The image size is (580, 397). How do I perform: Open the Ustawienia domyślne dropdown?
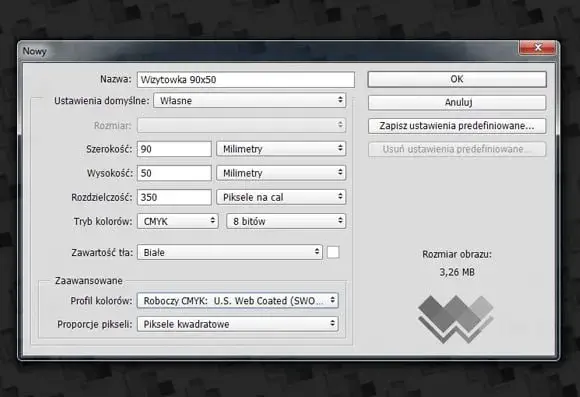250,101
